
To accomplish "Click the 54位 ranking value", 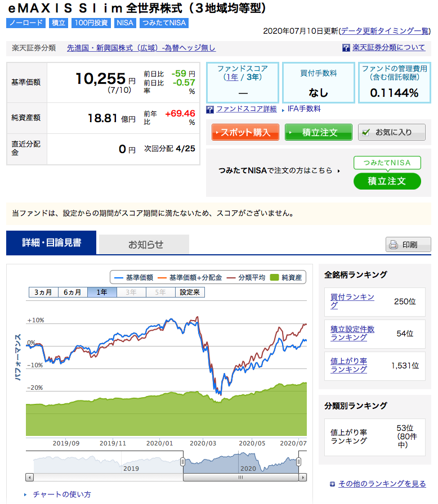I will pyautogui.click(x=405, y=334).
